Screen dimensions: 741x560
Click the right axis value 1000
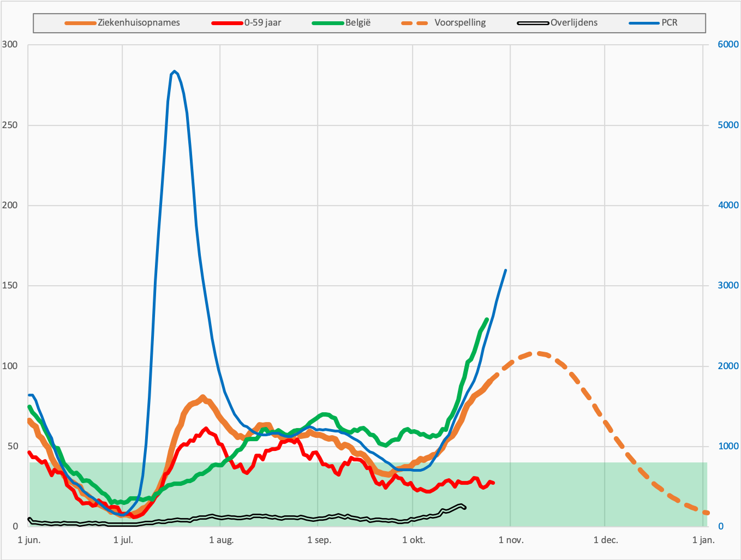[x=728, y=446]
